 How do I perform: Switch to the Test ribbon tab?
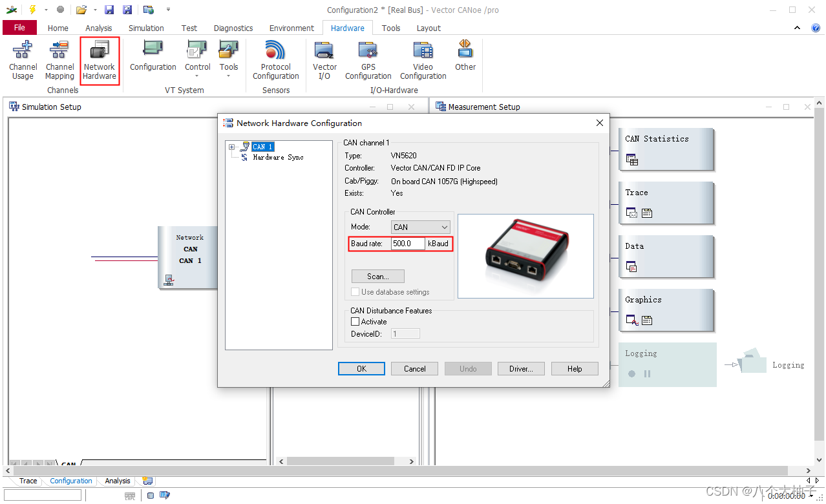click(189, 28)
